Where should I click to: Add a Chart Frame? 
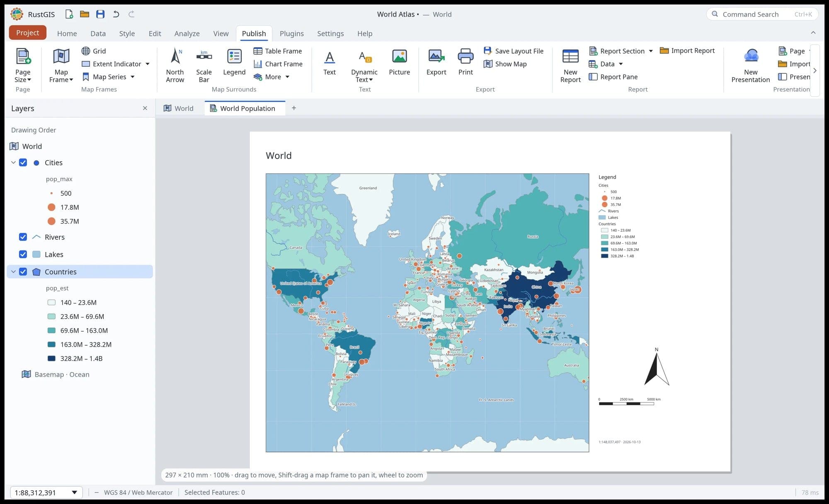point(278,64)
